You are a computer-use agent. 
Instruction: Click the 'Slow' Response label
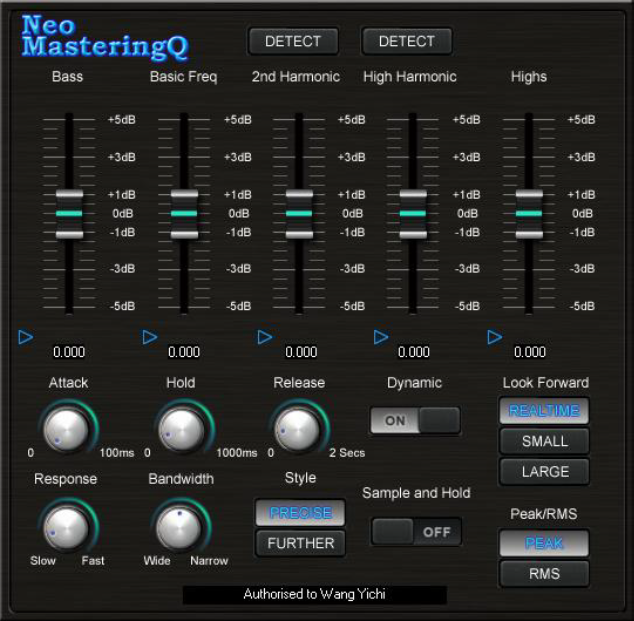pos(43,561)
